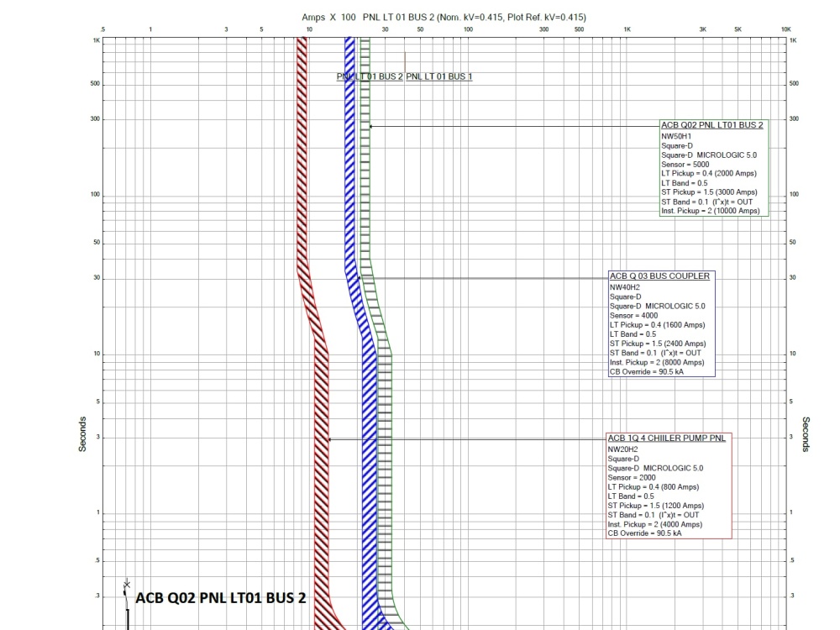The height and width of the screenshot is (630, 840).
Task: Click 'ST Pickup = 1.5 (1200 Amps)'
Action: pyautogui.click(x=656, y=506)
